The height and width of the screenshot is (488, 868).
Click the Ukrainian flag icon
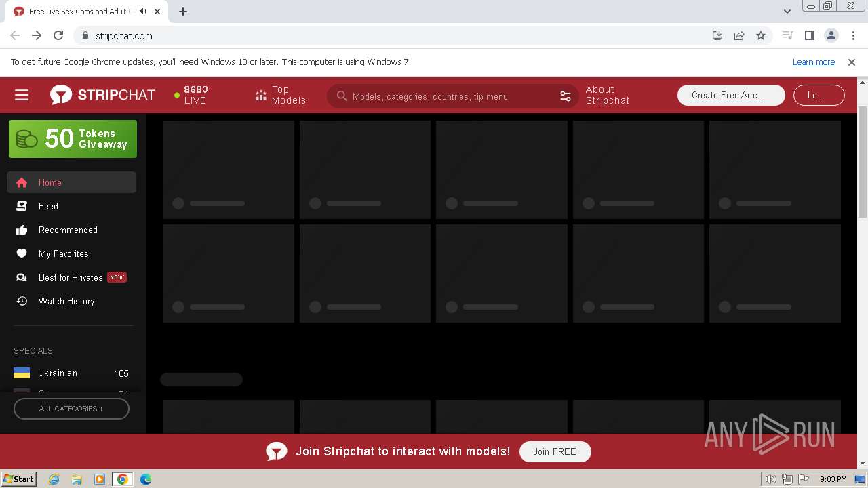click(x=22, y=373)
